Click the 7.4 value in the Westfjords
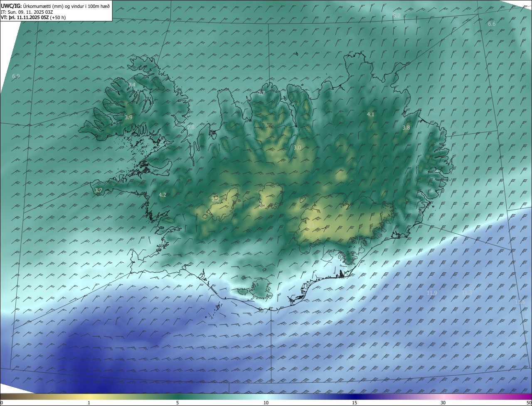 [x=132, y=85]
